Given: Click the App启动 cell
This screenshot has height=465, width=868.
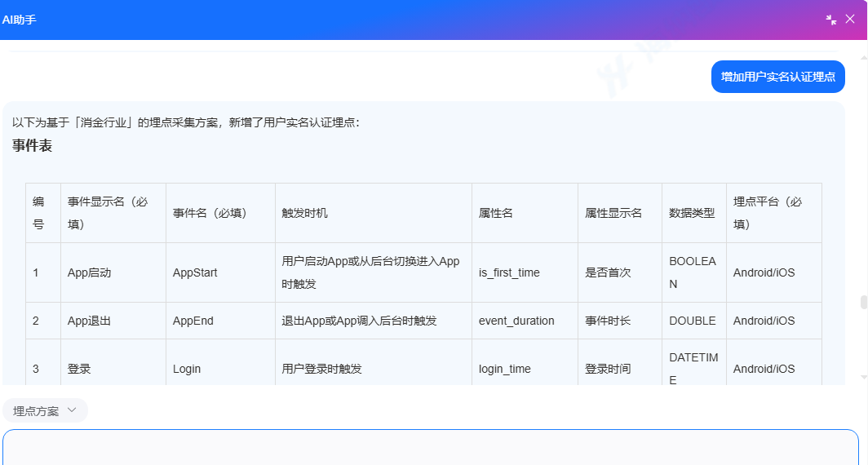Looking at the screenshot, I should (113, 272).
